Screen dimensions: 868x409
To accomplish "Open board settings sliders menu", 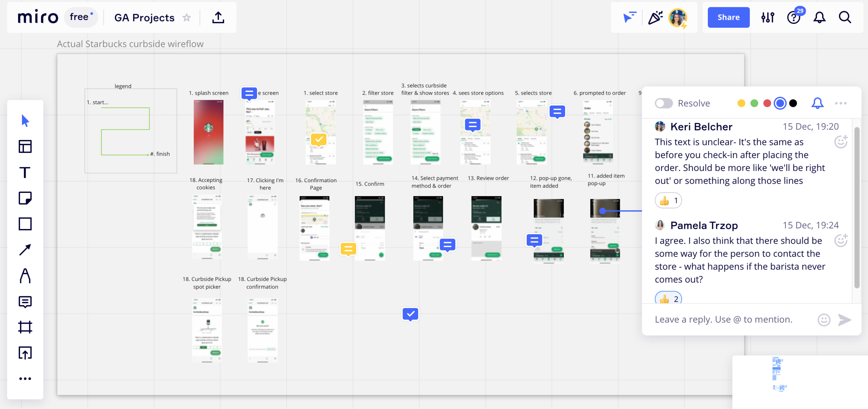I will (768, 17).
